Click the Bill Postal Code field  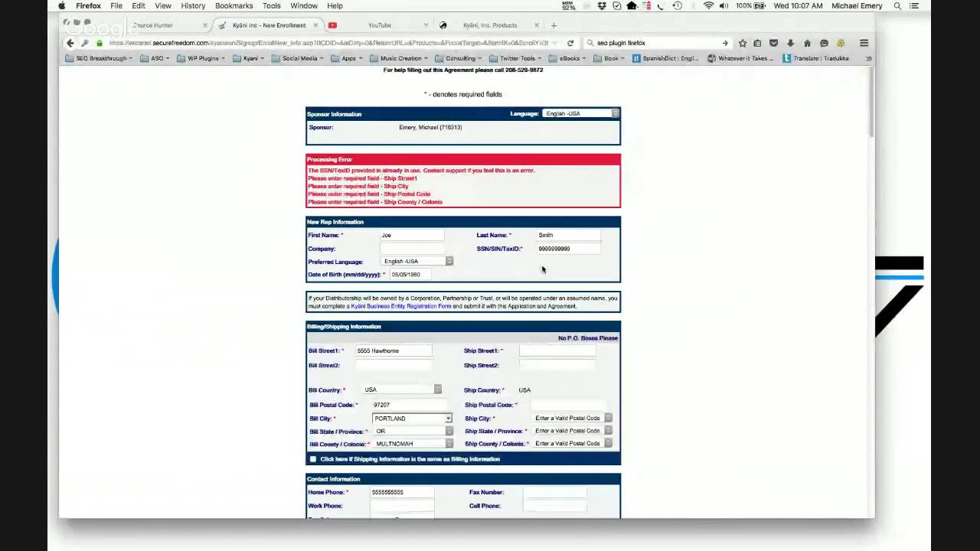click(x=410, y=405)
